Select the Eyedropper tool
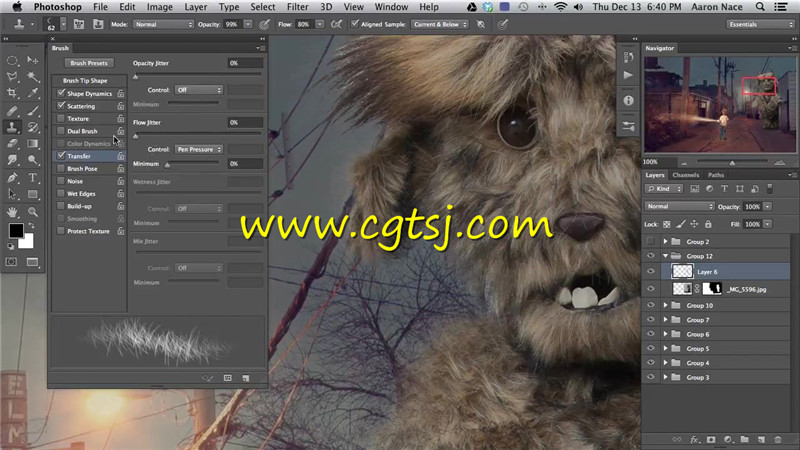This screenshot has width=800, height=450. tap(33, 93)
